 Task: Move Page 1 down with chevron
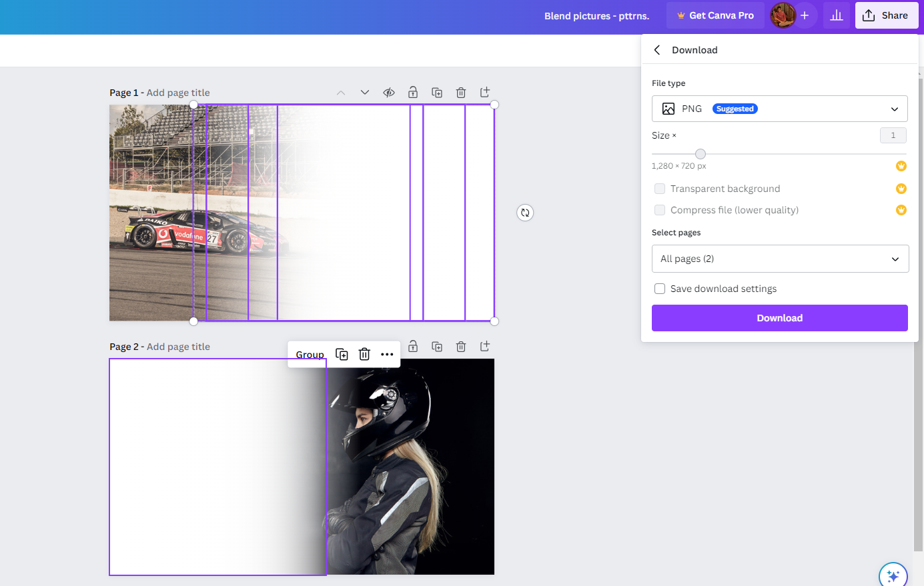coord(365,93)
